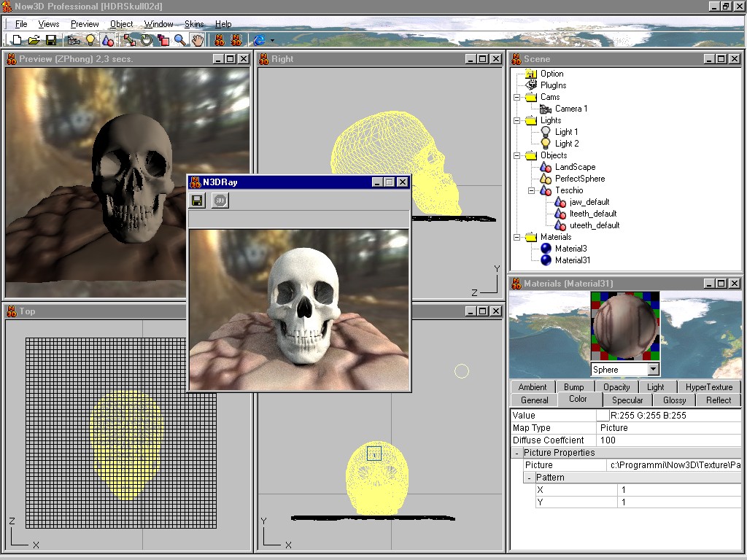Select the light bulb tool in toolbar
Screen dimensions: 747x560
coord(90,40)
